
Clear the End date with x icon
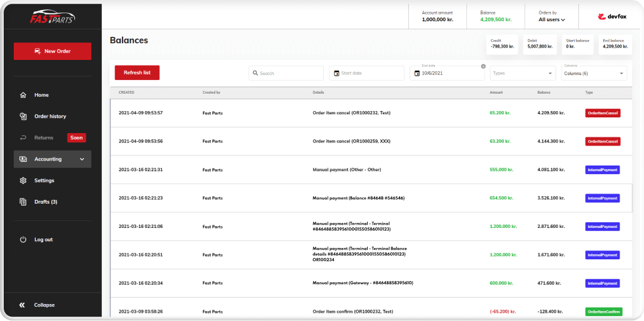pyautogui.click(x=483, y=66)
